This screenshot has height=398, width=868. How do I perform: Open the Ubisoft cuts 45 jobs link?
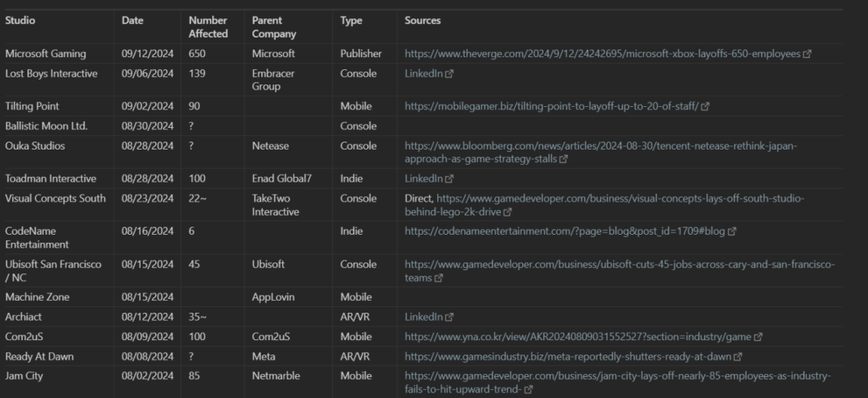tap(620, 271)
